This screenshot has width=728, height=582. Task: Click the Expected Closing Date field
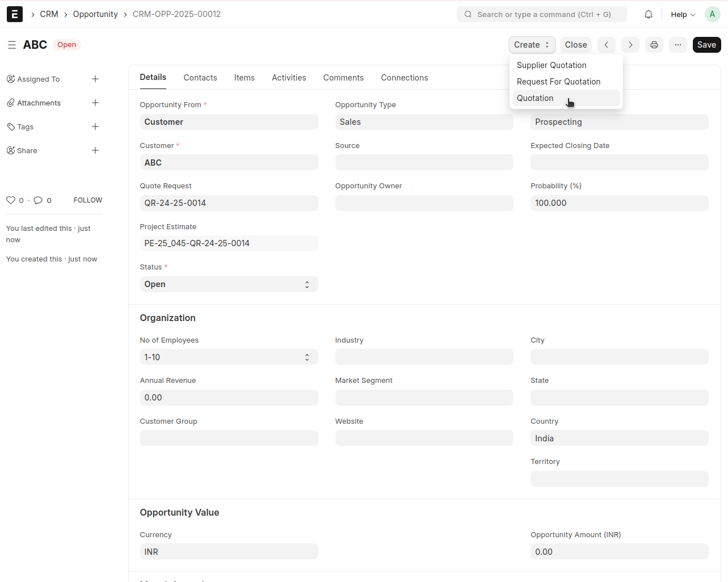tap(619, 163)
